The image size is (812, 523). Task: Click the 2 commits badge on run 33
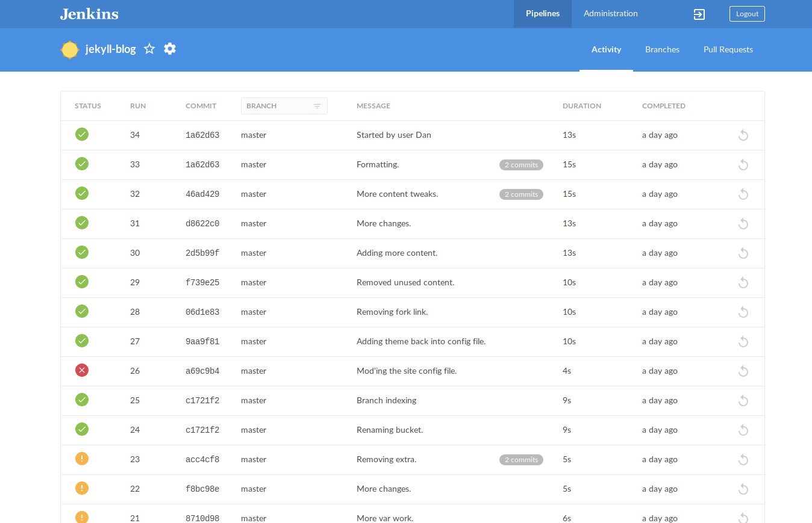[521, 165]
